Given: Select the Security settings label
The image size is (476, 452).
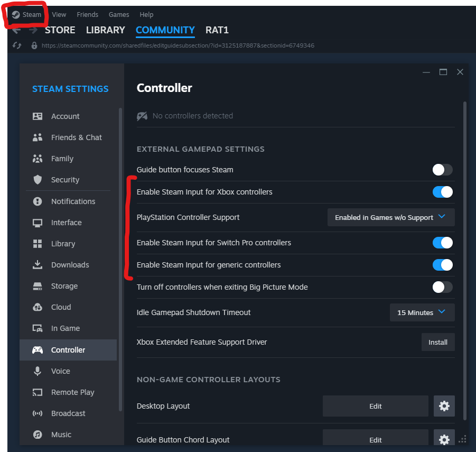Looking at the screenshot, I should (x=65, y=180).
